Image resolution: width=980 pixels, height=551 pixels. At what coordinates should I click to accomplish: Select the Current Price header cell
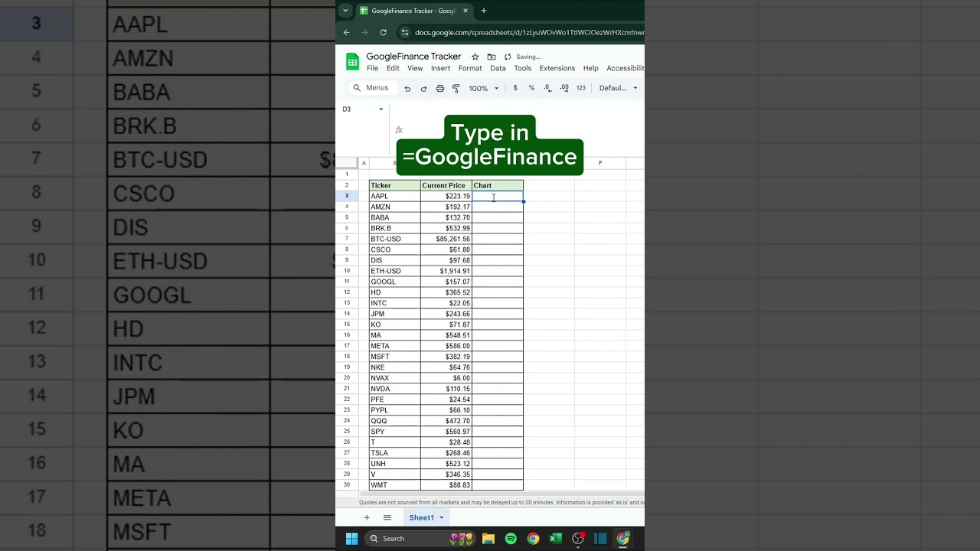(446, 185)
